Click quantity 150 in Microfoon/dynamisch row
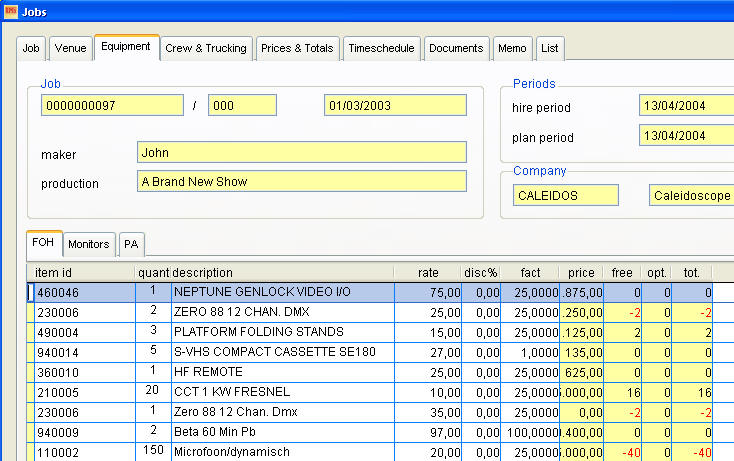The image size is (734, 461). (153, 451)
